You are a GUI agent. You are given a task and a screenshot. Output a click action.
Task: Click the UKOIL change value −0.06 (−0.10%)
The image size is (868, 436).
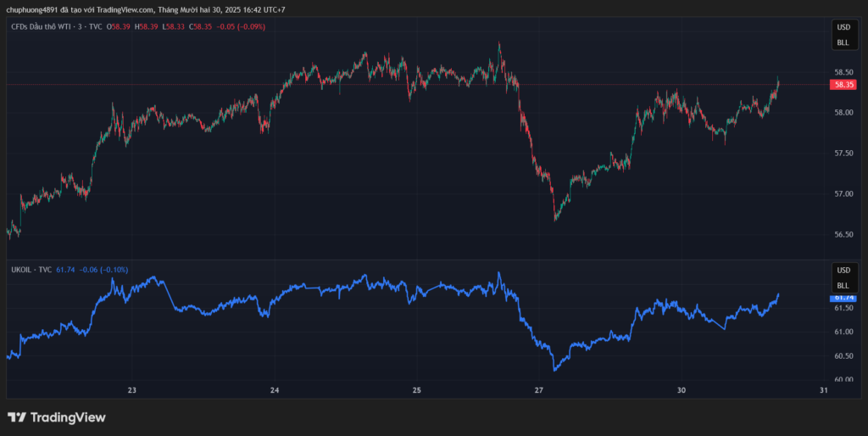[x=103, y=270]
